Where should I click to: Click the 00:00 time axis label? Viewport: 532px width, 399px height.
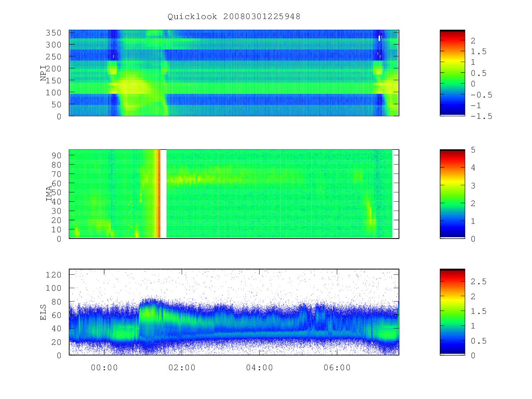click(x=104, y=368)
